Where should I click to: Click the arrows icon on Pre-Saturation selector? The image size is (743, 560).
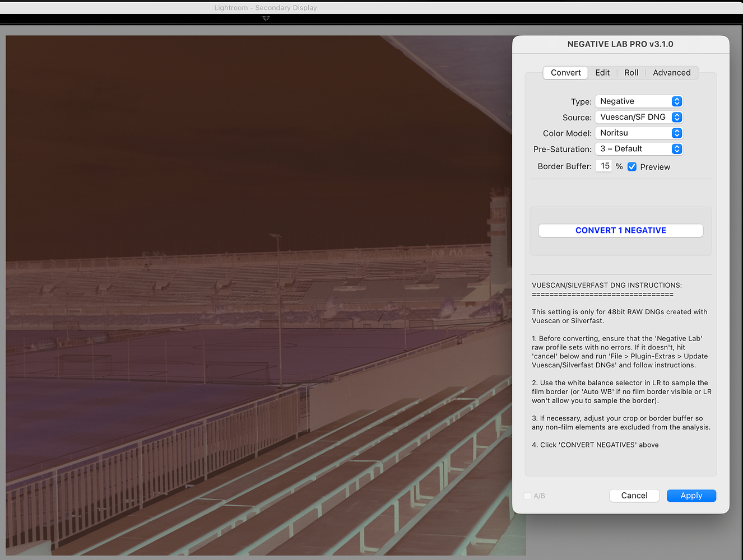[676, 148]
